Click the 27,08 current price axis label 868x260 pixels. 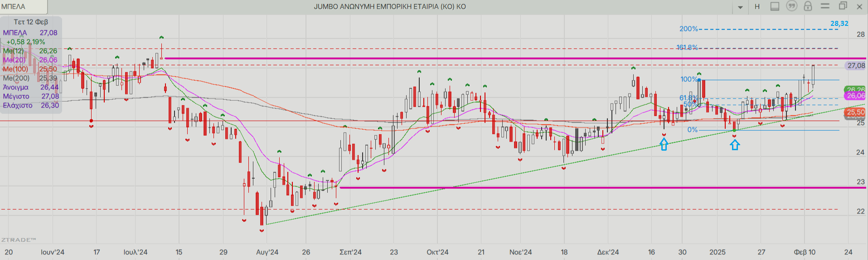pyautogui.click(x=856, y=66)
